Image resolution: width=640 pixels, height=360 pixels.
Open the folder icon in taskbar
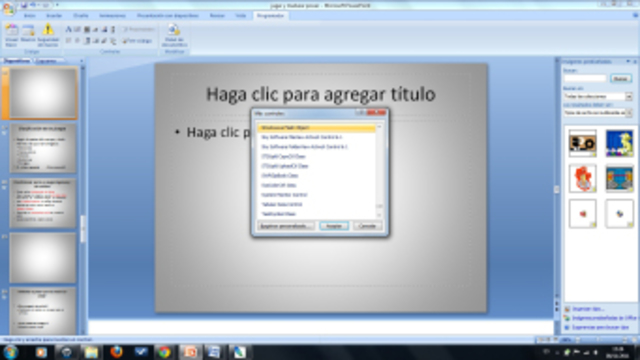pyautogui.click(x=91, y=352)
